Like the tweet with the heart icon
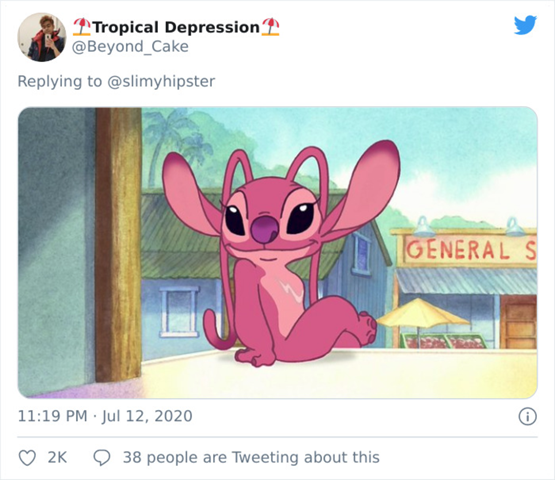The height and width of the screenshot is (480, 555). (27, 457)
